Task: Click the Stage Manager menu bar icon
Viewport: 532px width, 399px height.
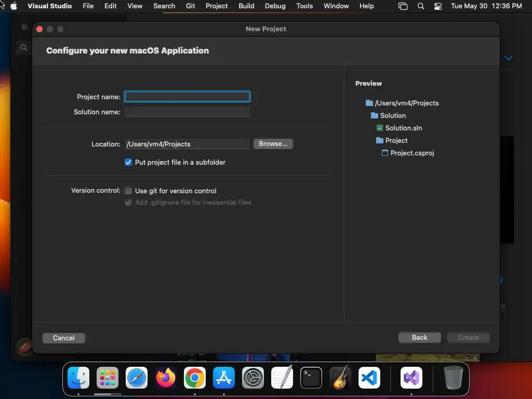Action: click(x=403, y=6)
